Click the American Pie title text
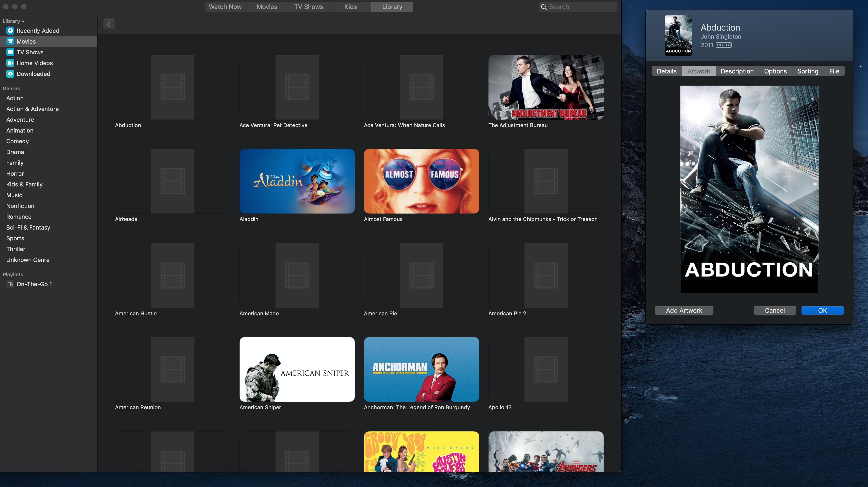This screenshot has height=487, width=868. (x=381, y=313)
